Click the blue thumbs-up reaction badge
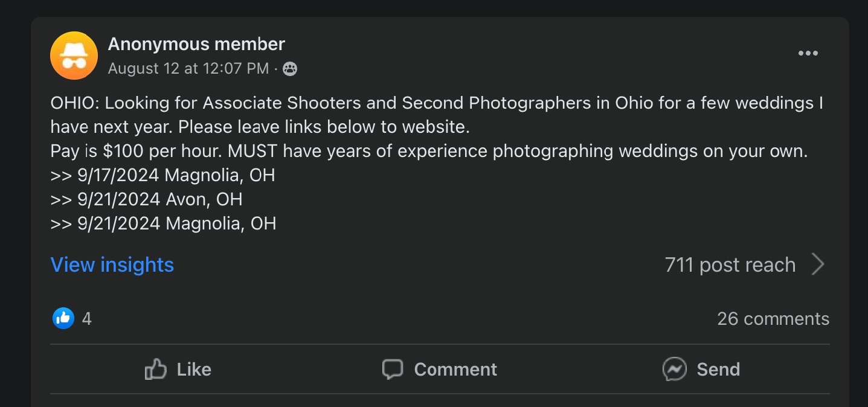The height and width of the screenshot is (407, 868). pyautogui.click(x=62, y=318)
